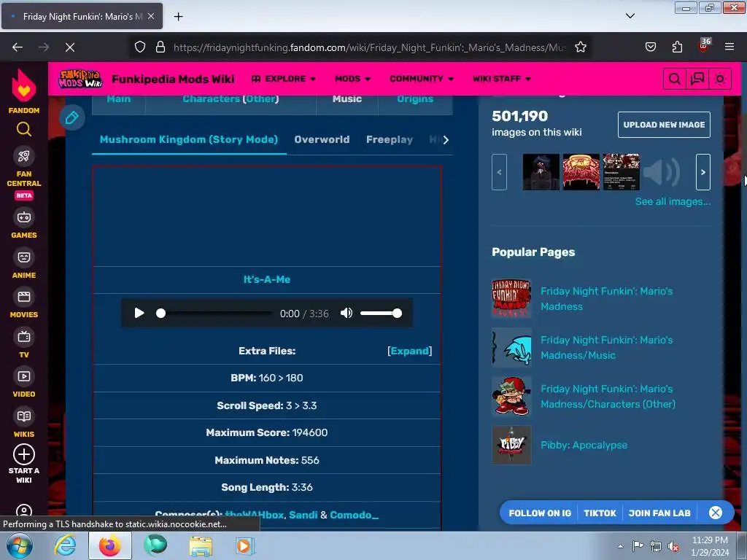Show previous images in gallery carousel

[499, 172]
